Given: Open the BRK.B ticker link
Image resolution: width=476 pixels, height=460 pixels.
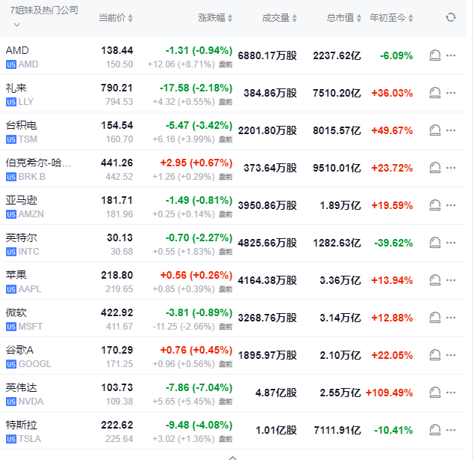Looking at the screenshot, I should 31,177.
